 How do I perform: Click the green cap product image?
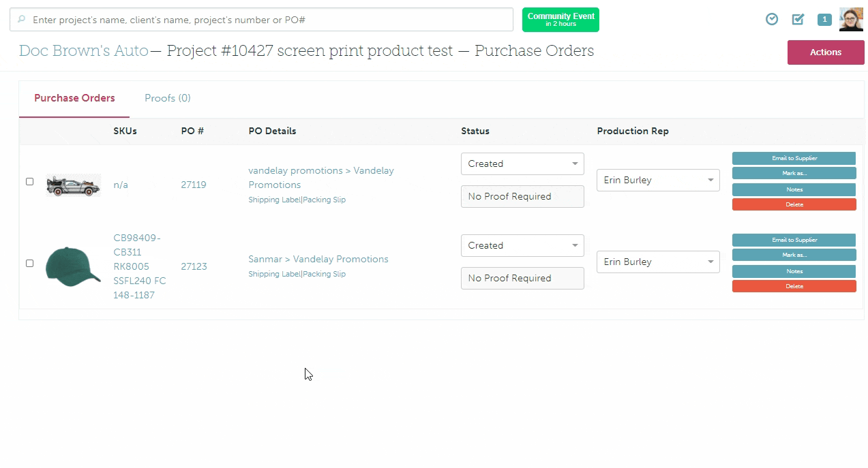tap(73, 266)
